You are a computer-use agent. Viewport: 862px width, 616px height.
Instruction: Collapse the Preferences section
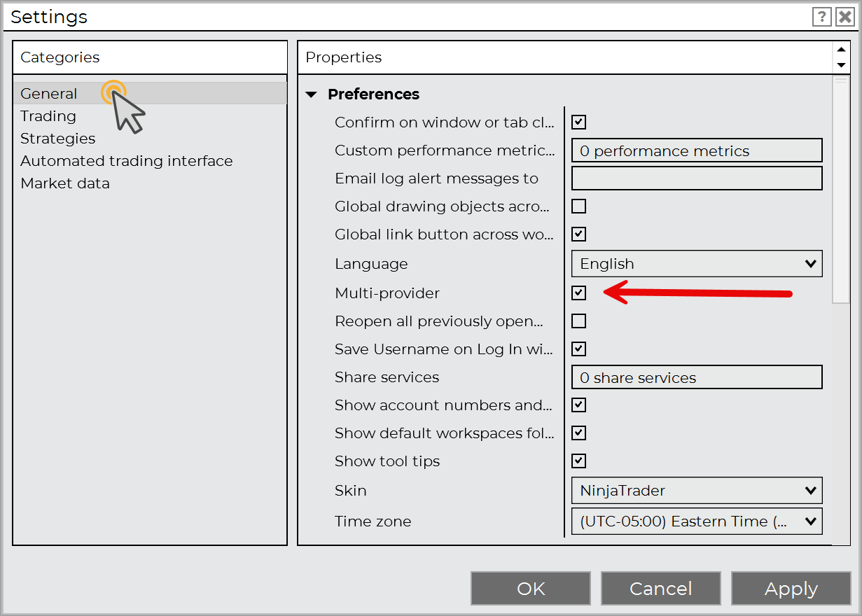[x=312, y=94]
